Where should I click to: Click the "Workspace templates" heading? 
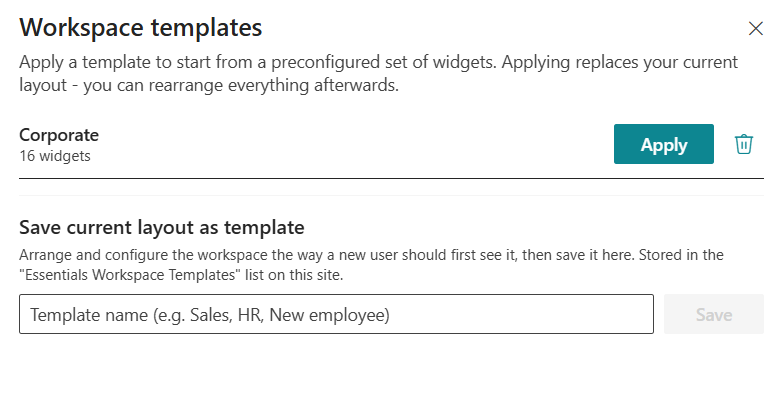(141, 28)
